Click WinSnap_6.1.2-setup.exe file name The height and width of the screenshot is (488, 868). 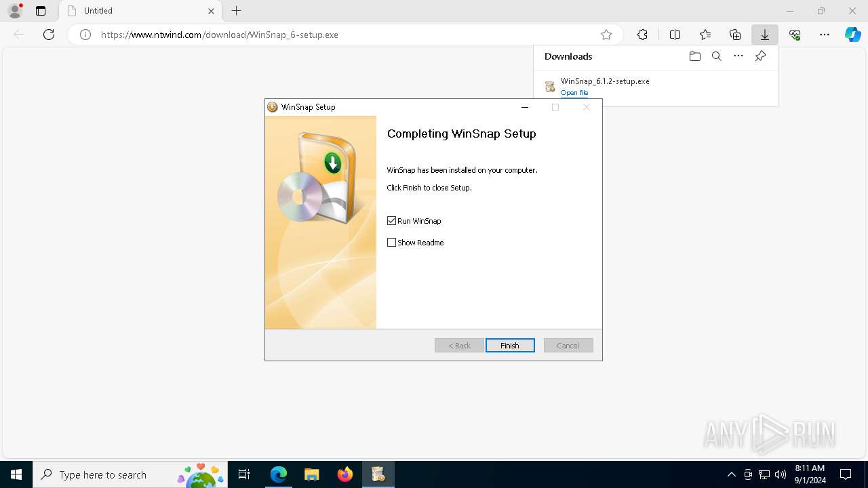point(605,81)
